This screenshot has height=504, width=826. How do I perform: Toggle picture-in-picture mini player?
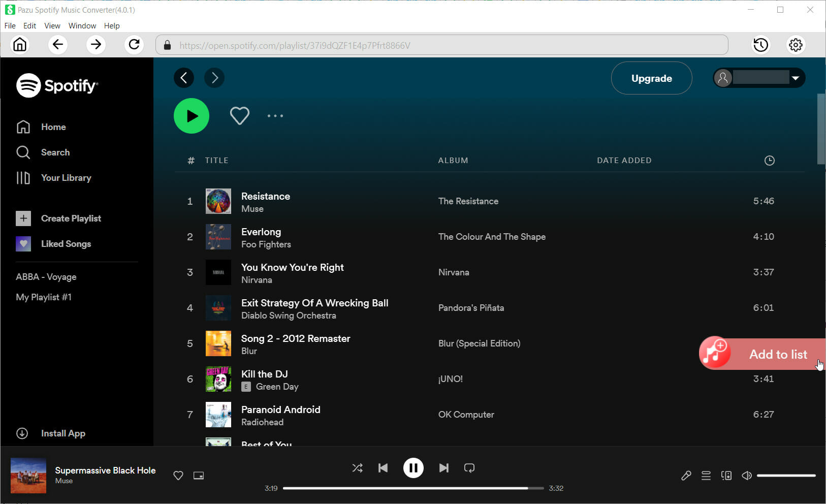click(199, 476)
